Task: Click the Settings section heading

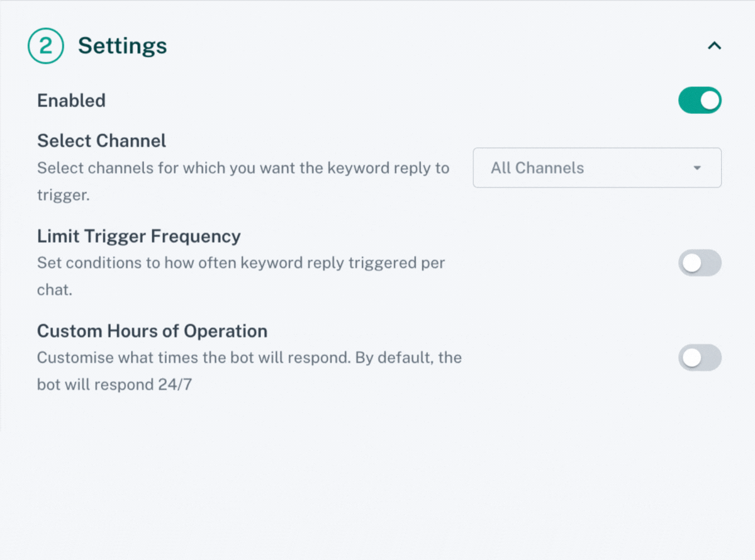Action: tap(123, 46)
